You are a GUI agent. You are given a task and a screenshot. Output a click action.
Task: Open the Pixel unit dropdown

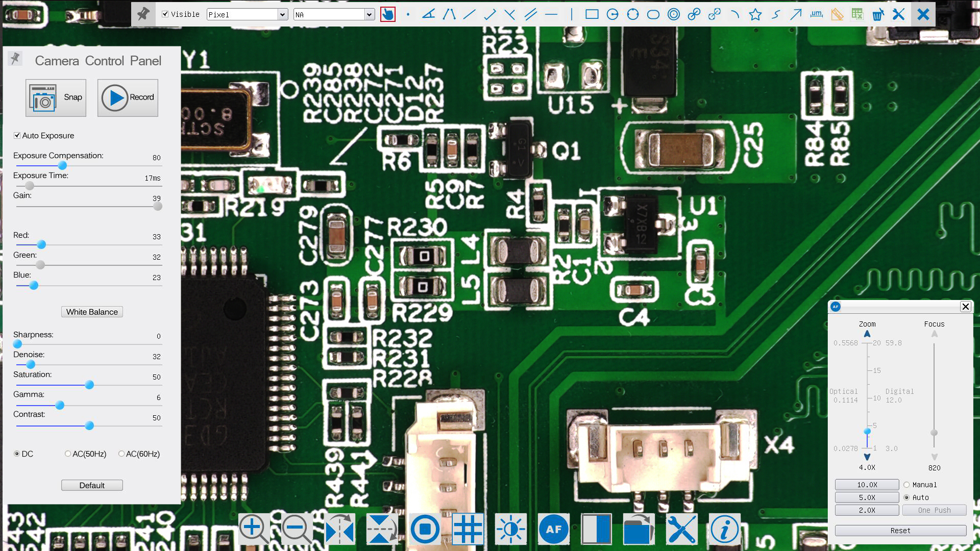[x=283, y=15]
